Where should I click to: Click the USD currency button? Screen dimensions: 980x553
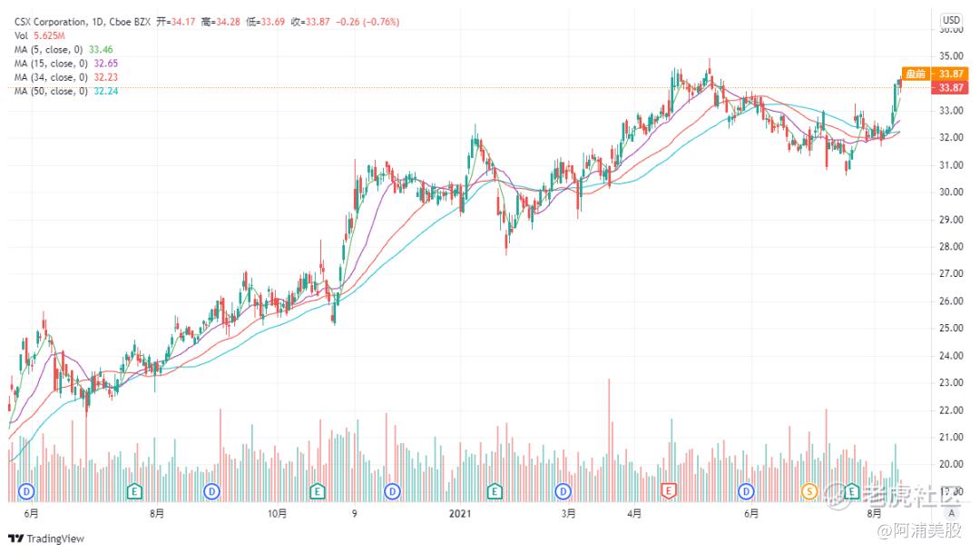point(951,20)
